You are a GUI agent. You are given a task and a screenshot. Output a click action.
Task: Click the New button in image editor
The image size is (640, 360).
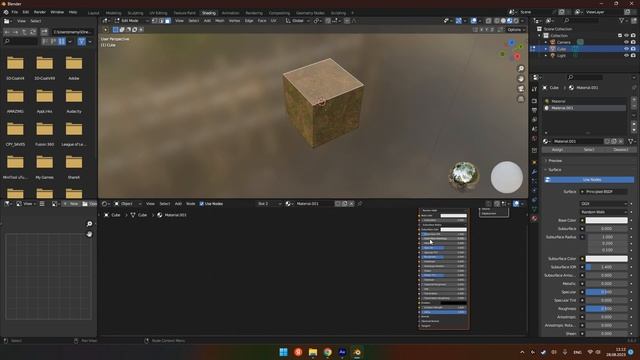[x=71, y=204]
